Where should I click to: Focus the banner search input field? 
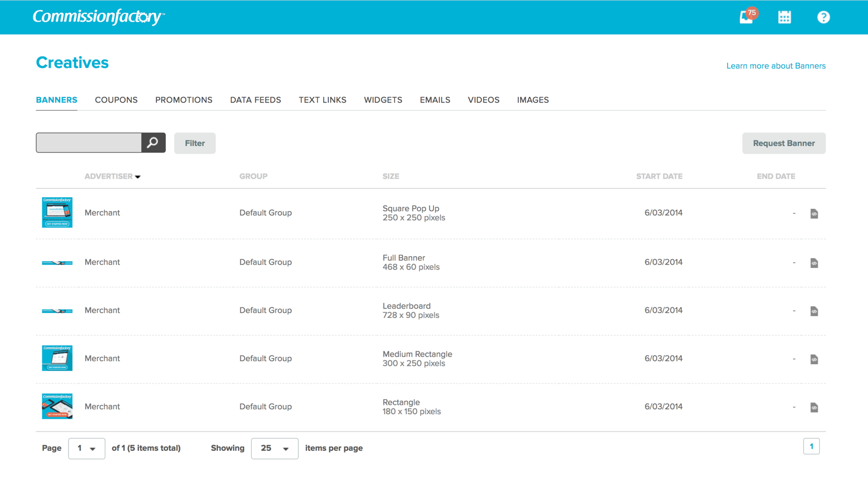pos(89,143)
